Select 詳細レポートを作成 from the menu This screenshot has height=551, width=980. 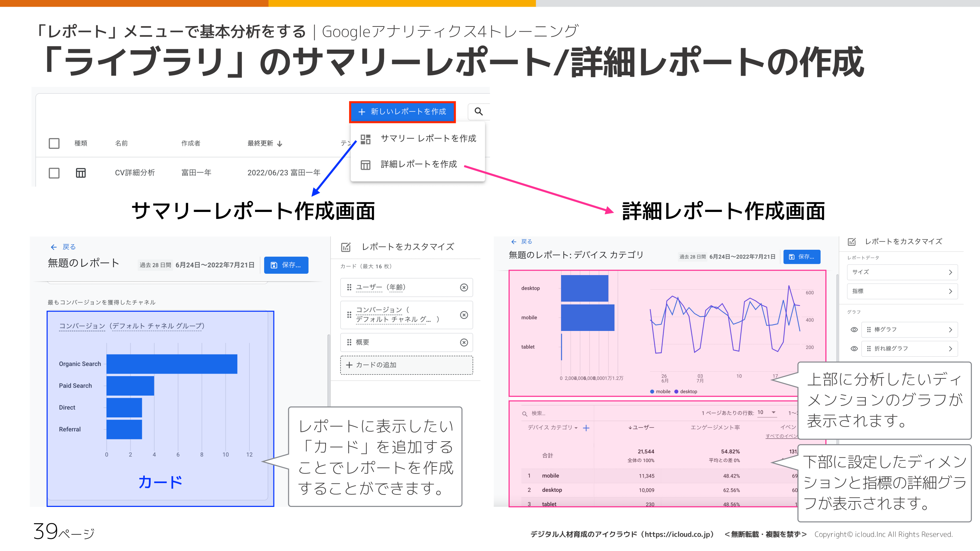coord(419,164)
